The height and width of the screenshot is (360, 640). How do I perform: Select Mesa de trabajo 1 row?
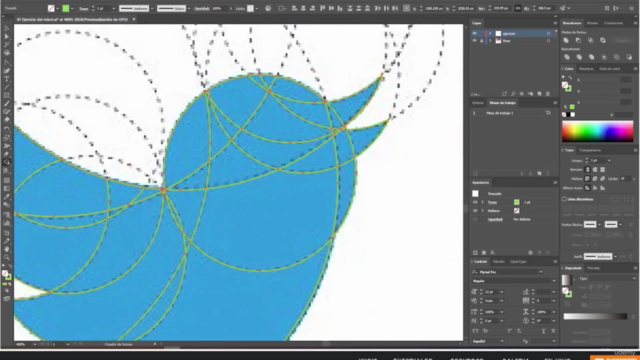(512, 113)
